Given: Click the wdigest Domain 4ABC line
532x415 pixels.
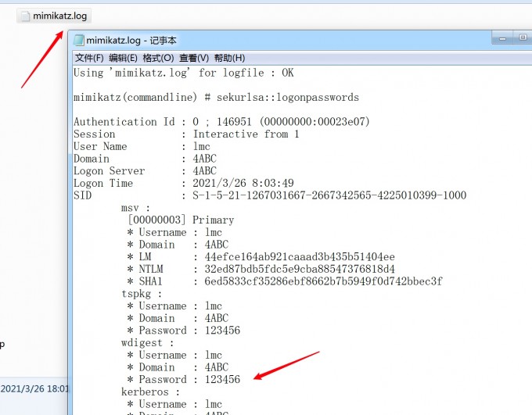Looking at the screenshot, I should [x=178, y=367].
